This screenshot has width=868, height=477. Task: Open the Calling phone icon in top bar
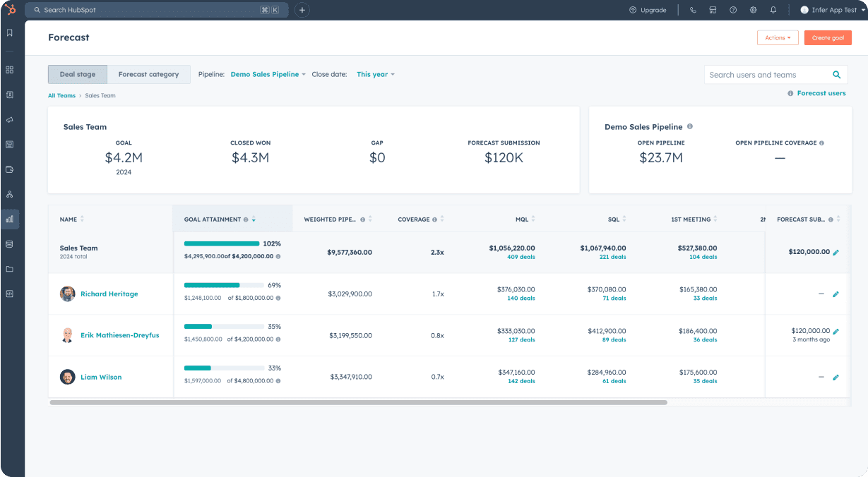click(693, 10)
